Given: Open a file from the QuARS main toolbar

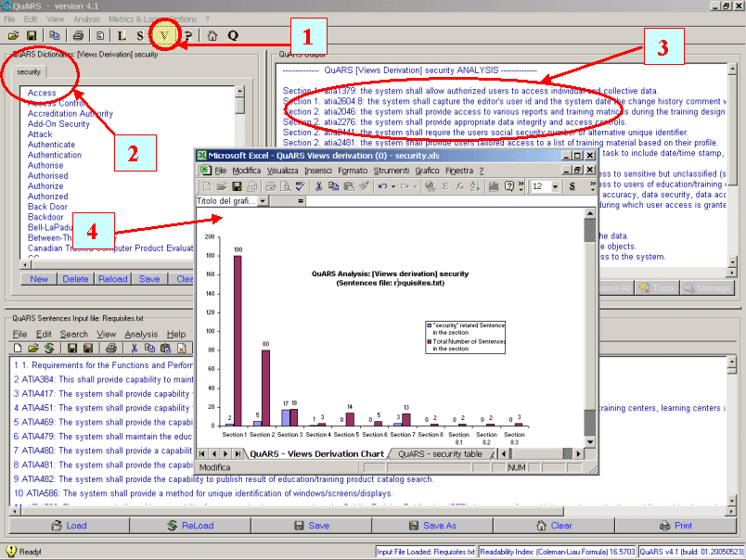Looking at the screenshot, I should 13,35.
